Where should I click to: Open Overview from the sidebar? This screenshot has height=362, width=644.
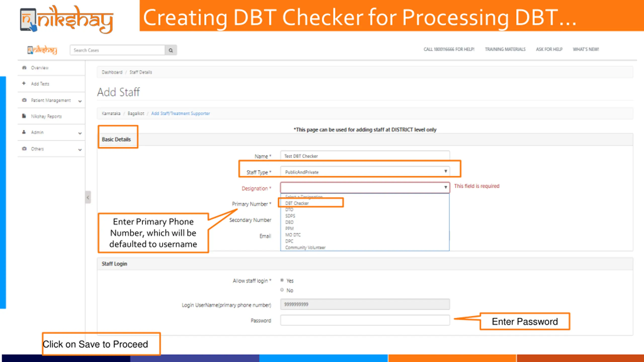(51, 68)
